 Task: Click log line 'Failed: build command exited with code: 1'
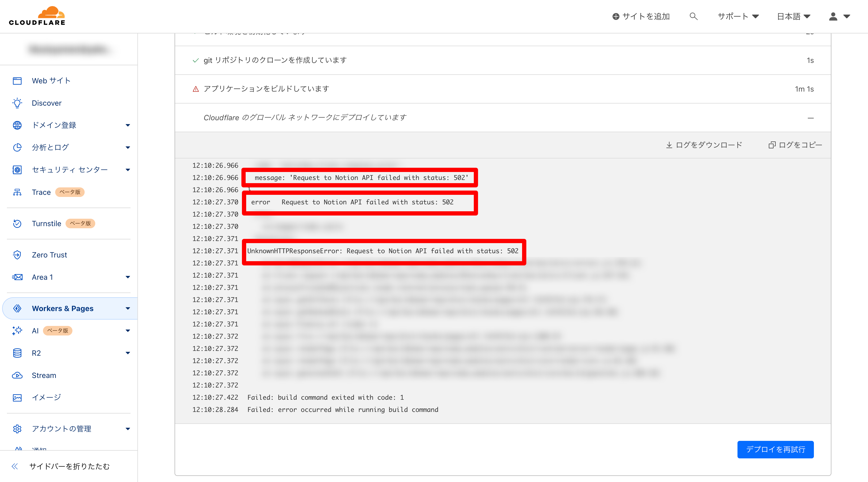click(x=325, y=397)
